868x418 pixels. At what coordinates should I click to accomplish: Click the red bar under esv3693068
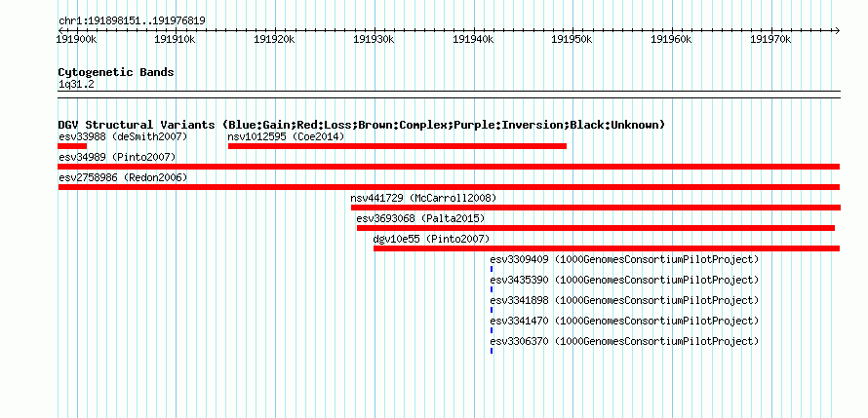coord(596,228)
